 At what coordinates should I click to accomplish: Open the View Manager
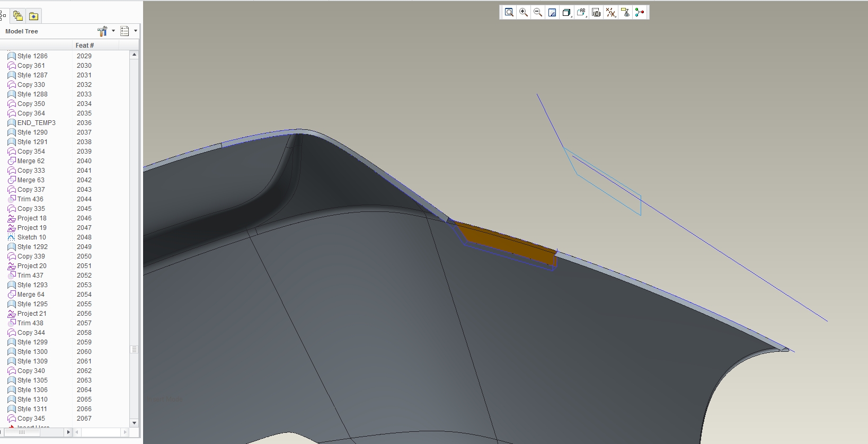tap(596, 13)
